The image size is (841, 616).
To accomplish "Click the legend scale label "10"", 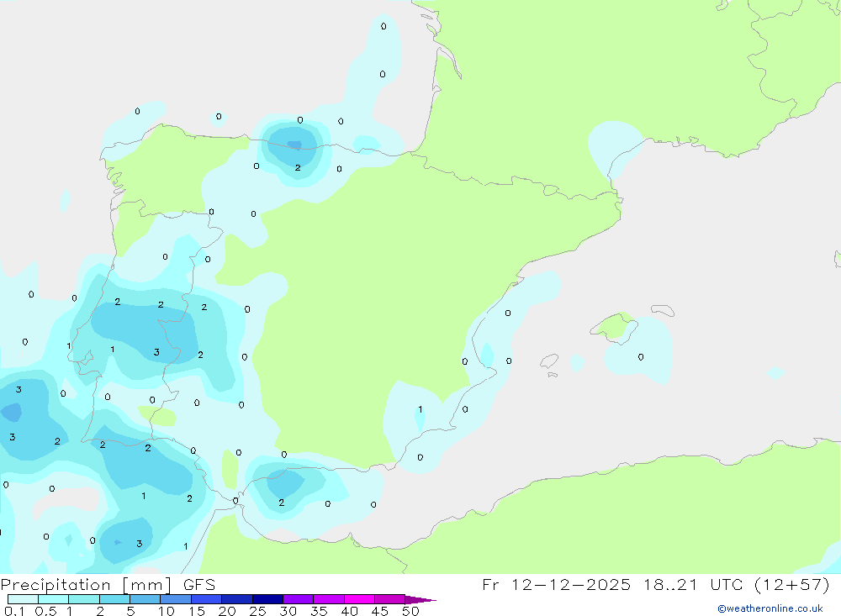I will (167, 611).
